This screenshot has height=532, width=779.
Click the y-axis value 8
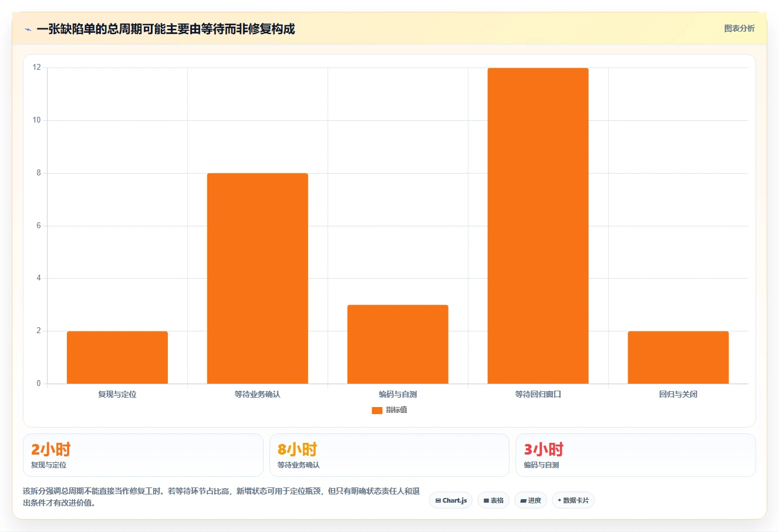click(39, 173)
